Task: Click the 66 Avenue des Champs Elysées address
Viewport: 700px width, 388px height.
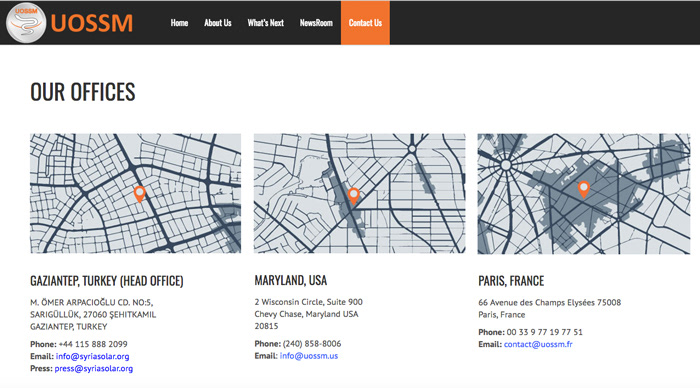Action: click(550, 302)
